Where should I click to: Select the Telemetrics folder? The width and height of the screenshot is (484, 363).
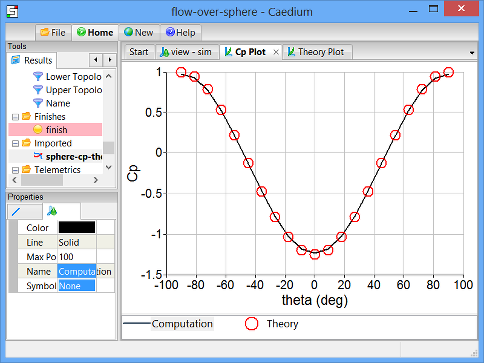click(57, 170)
